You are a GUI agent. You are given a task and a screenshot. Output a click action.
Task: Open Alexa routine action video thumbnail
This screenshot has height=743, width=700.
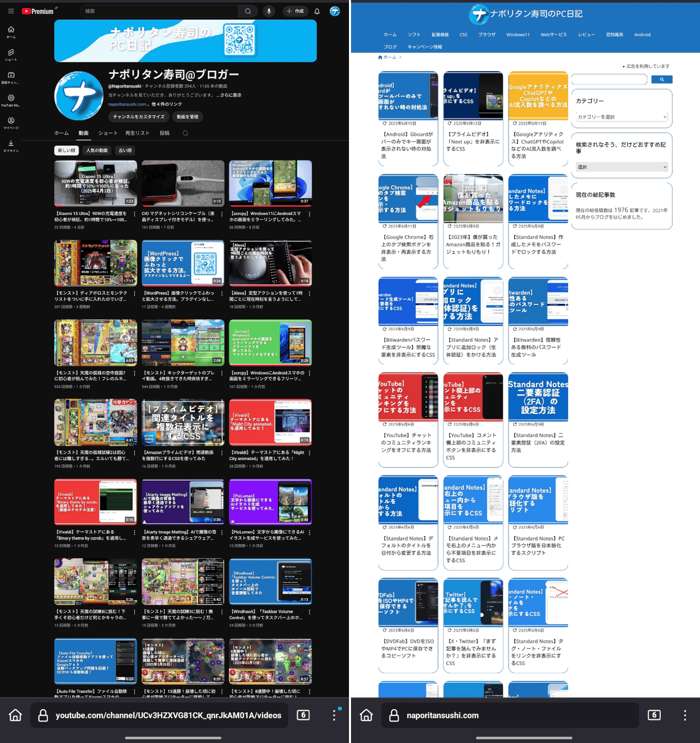[x=271, y=263]
